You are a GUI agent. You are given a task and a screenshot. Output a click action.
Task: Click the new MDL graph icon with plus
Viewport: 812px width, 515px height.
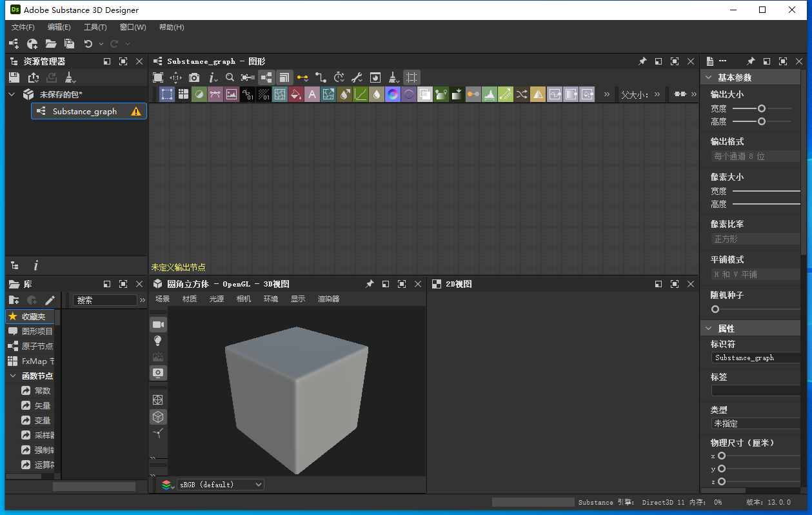pyautogui.click(x=32, y=44)
